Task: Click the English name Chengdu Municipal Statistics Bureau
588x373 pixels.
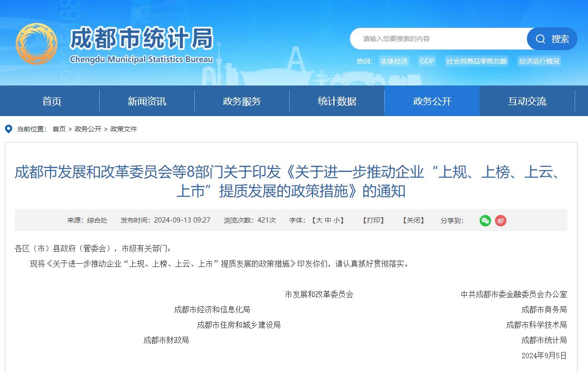Action: 141,60
